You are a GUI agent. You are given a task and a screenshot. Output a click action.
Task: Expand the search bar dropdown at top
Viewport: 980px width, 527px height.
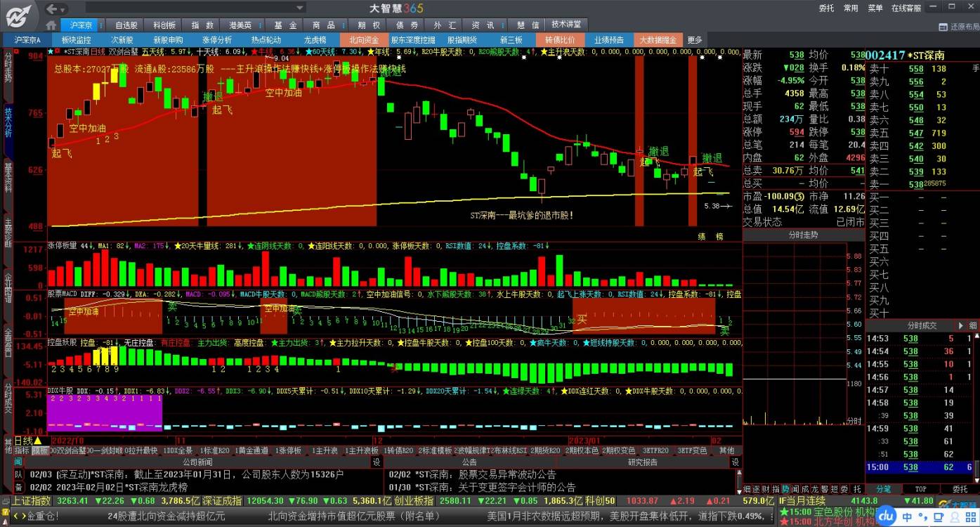pyautogui.click(x=299, y=8)
